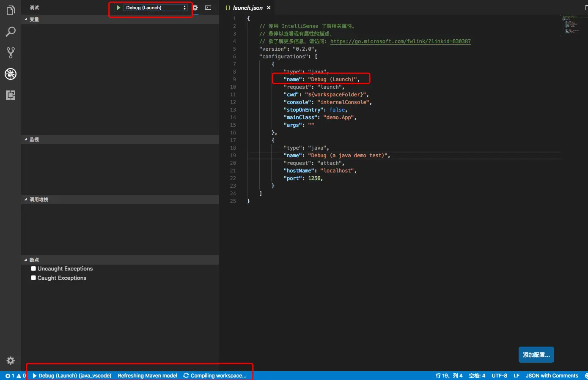Click 'Debug (Launch) (java_vscode)' in status bar
588x380 pixels.
[x=72, y=376]
